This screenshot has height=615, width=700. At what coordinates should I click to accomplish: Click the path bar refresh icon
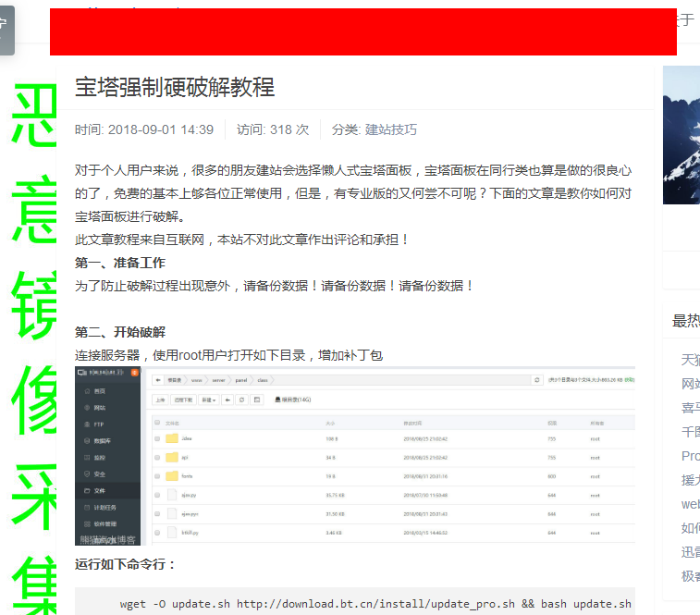[x=536, y=380]
